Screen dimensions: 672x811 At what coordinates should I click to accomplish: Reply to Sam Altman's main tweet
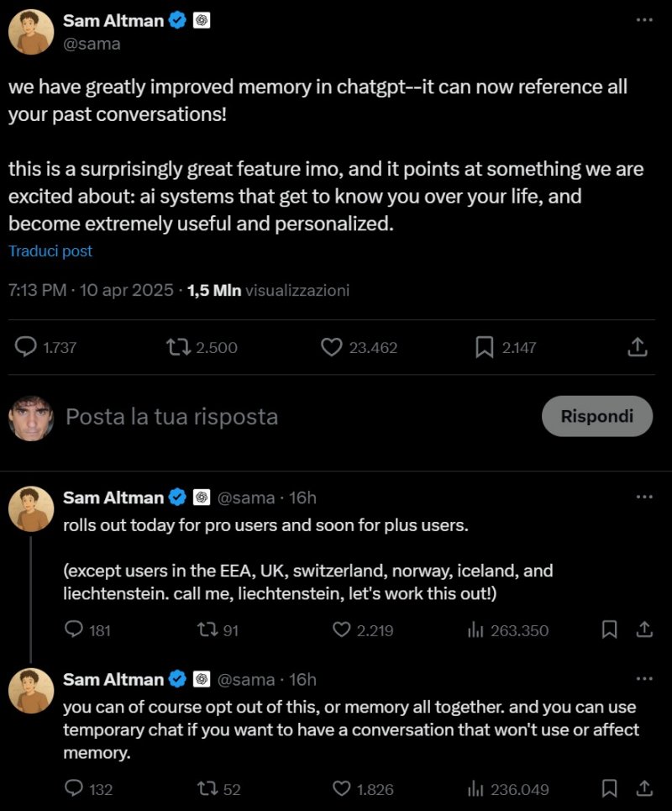tap(25, 347)
